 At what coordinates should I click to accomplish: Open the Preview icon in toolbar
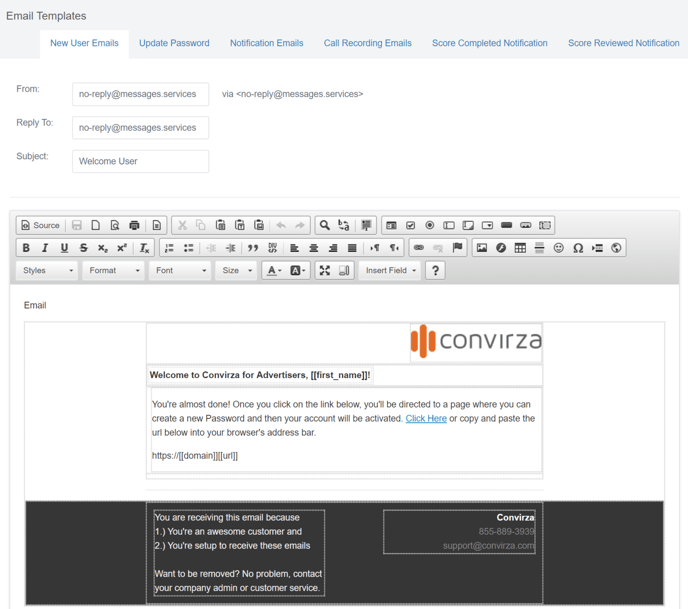click(x=115, y=225)
